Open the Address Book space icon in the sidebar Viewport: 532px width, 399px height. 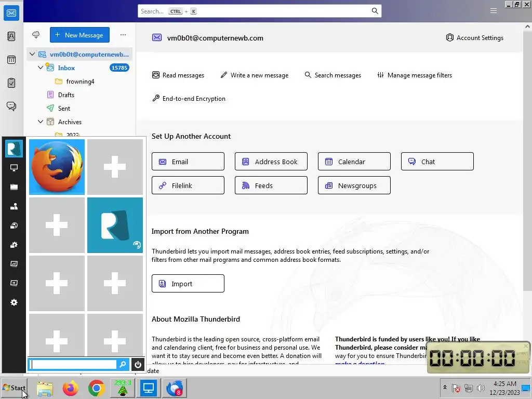coord(11,36)
